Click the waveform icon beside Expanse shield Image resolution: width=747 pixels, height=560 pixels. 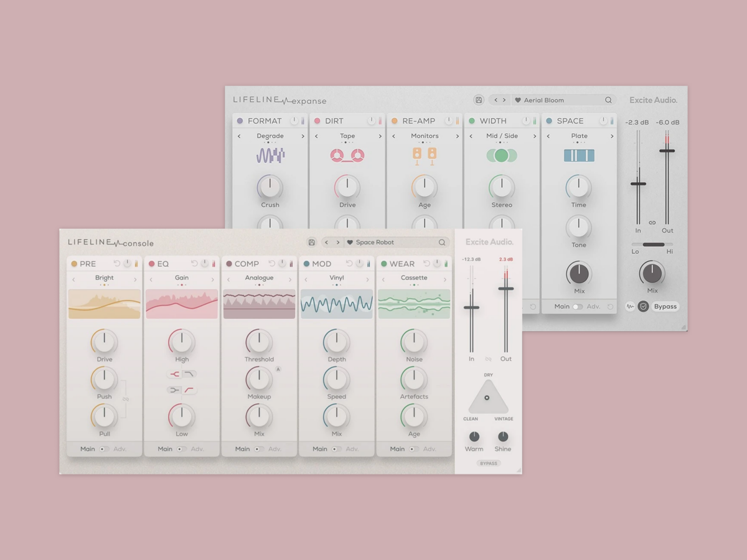click(631, 307)
